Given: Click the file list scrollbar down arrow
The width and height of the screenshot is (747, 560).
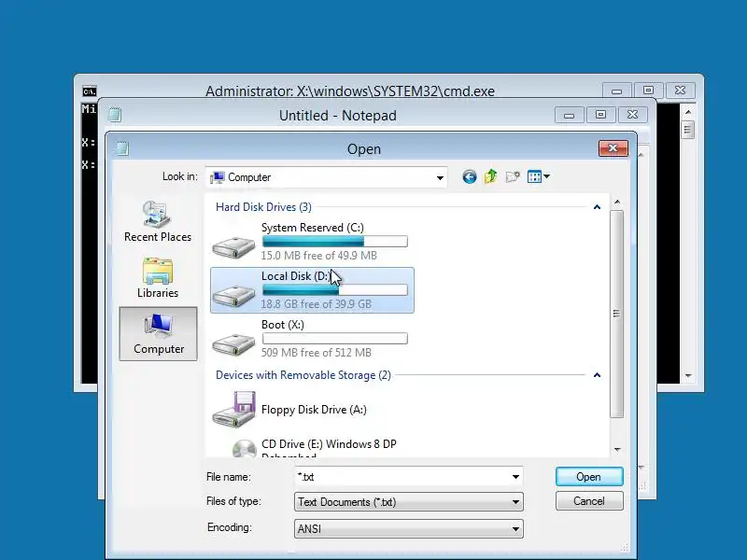Looking at the screenshot, I should tap(617, 450).
